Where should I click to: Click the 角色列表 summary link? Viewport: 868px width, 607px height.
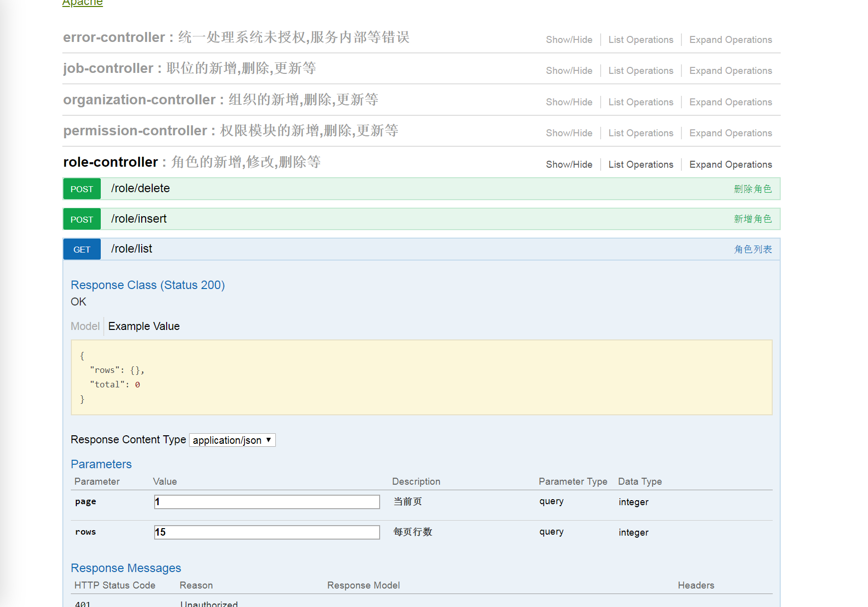click(x=753, y=249)
